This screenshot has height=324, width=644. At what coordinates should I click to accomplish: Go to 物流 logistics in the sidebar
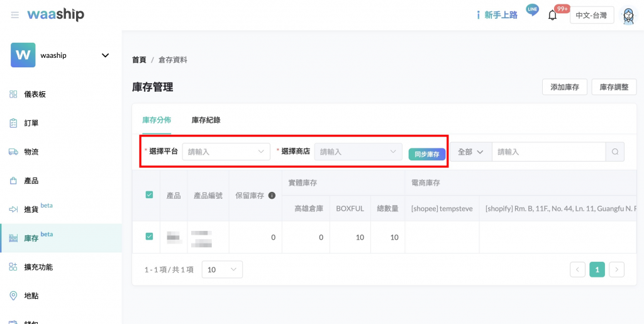31,152
